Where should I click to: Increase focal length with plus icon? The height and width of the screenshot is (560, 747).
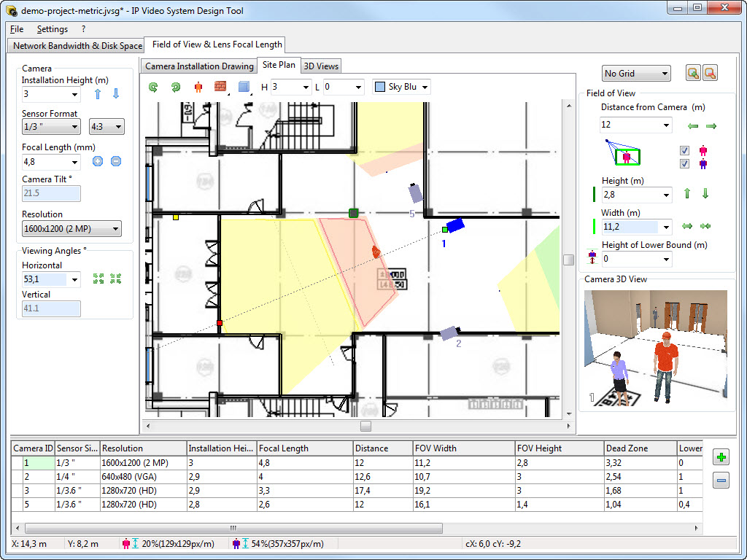98,161
